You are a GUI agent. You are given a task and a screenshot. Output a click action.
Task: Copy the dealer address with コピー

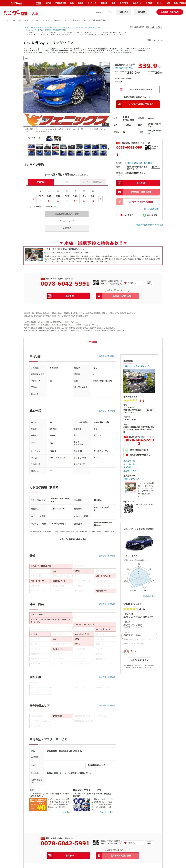pos(155,167)
